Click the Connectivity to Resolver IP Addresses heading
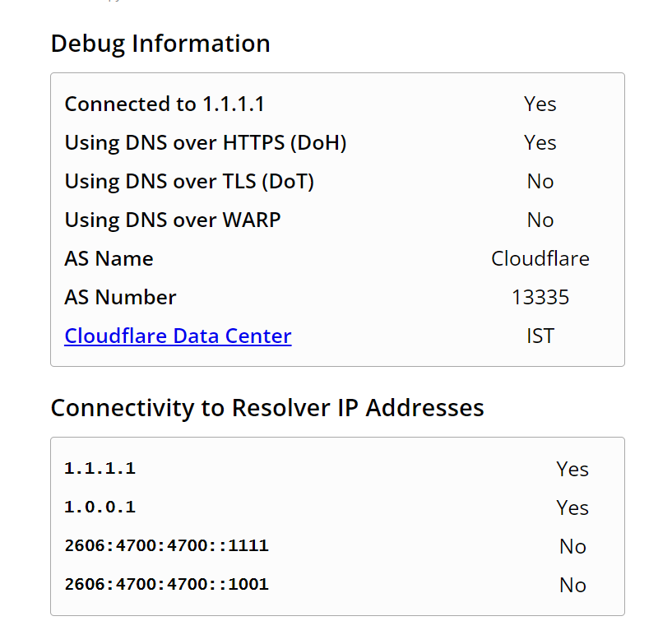 (x=267, y=408)
